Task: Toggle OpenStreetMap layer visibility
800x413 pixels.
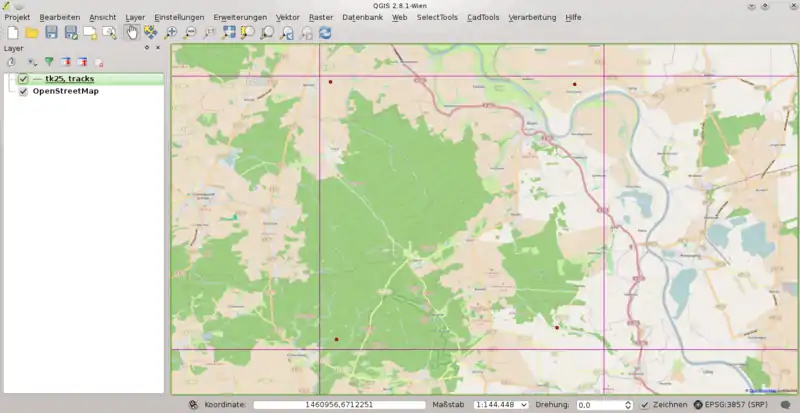Action: click(x=23, y=92)
